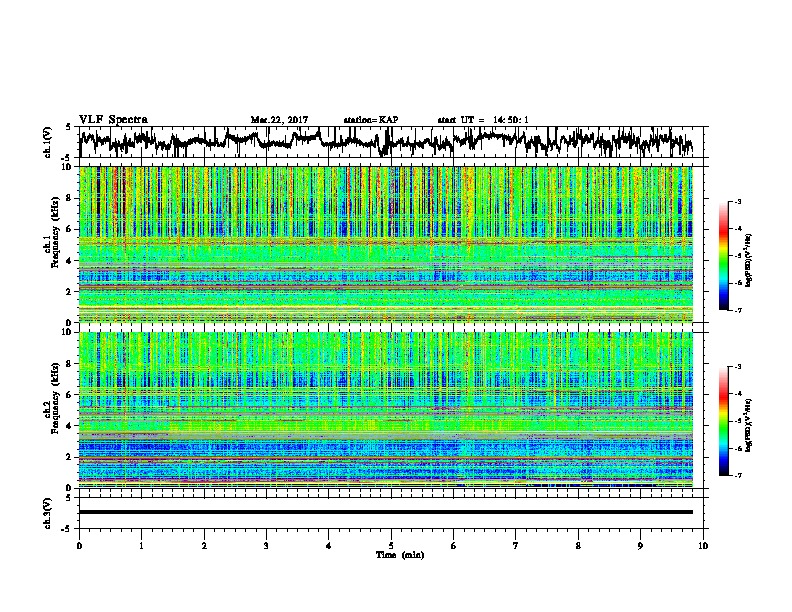The image size is (792, 612).
Task: Click the time axis tick label '0'
Action: point(79,546)
